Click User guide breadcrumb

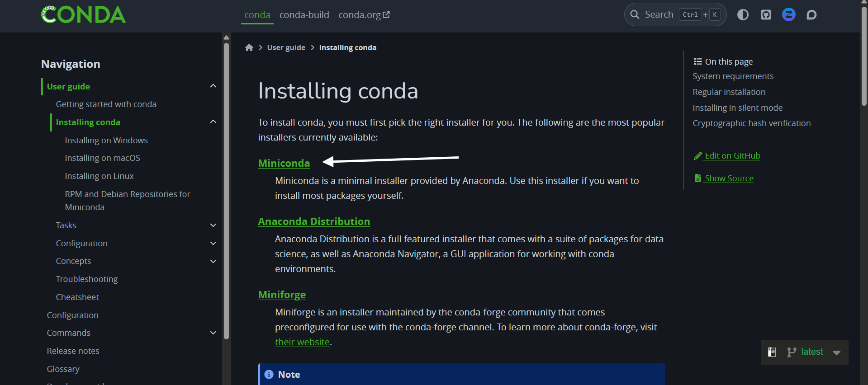tap(286, 47)
